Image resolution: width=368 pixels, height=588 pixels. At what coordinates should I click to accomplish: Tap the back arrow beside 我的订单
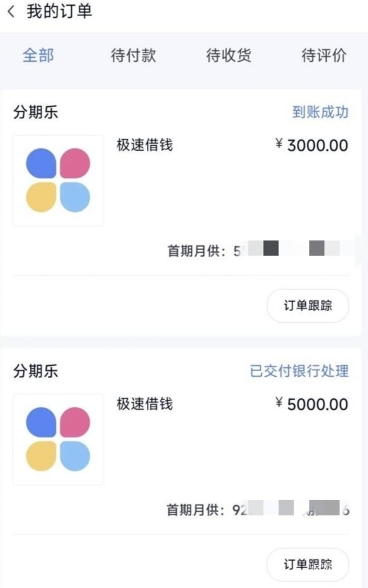[x=11, y=11]
